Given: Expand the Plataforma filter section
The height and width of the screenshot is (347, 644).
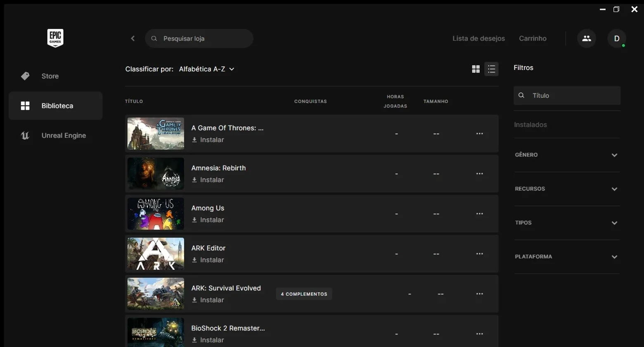Looking at the screenshot, I should [x=567, y=257].
